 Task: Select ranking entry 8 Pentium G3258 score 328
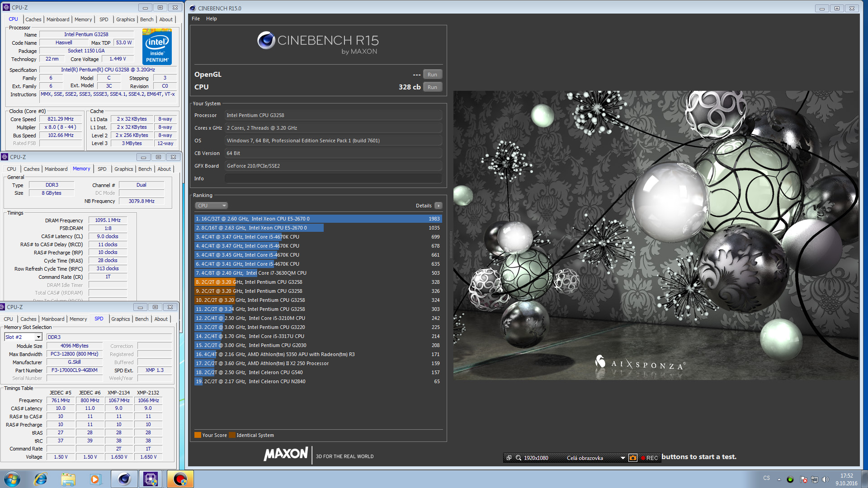coord(318,282)
